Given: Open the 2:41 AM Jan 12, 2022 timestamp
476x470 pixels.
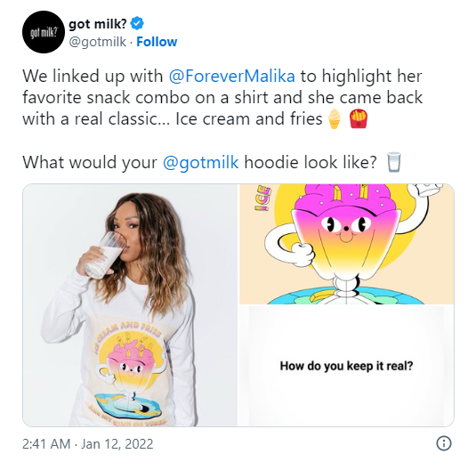Looking at the screenshot, I should click(88, 444).
